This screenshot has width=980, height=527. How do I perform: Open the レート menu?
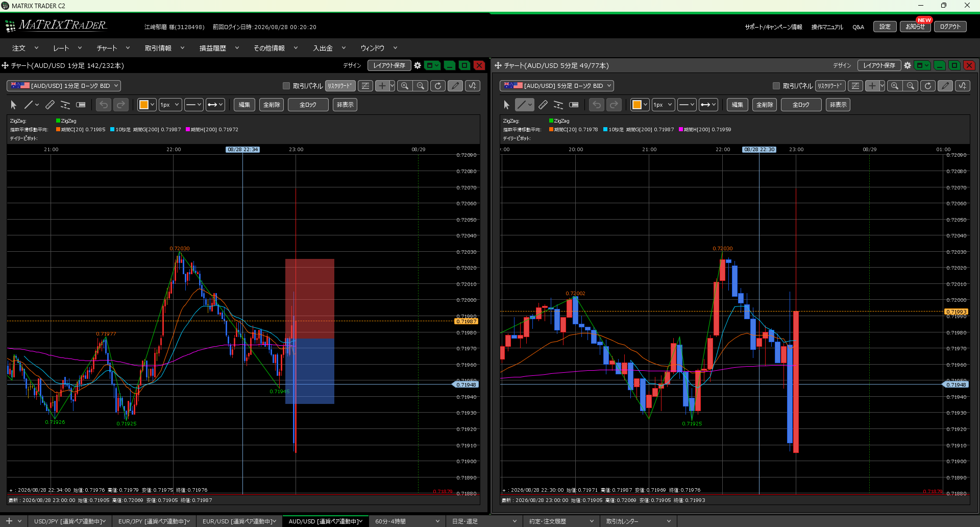point(67,48)
